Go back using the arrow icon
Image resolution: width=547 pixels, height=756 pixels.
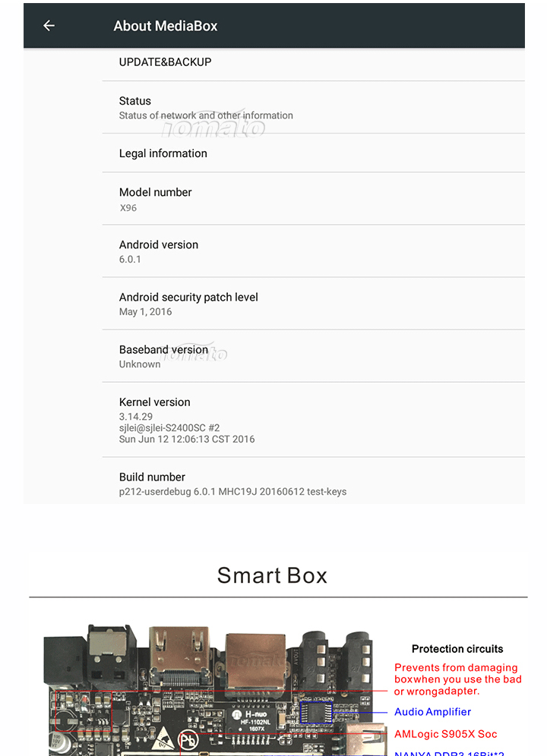coord(49,26)
